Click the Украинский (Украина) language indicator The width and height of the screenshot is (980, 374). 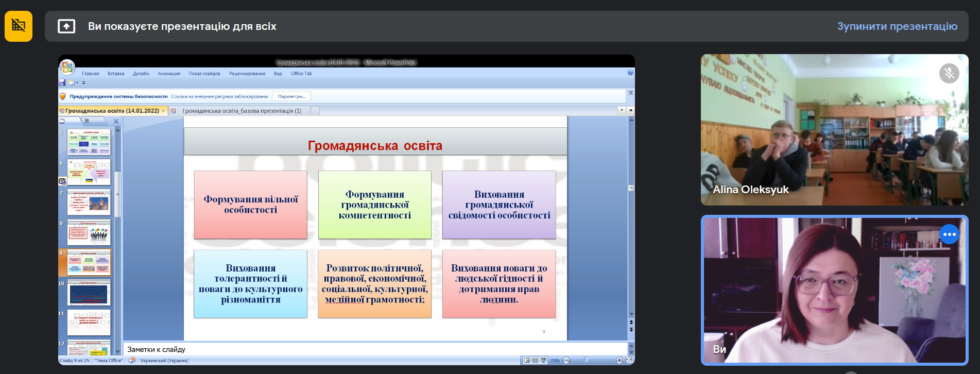[164, 361]
